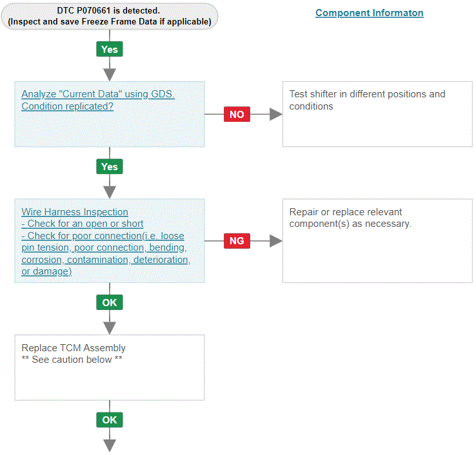Click the Condition replicated? link text

[x=67, y=106]
